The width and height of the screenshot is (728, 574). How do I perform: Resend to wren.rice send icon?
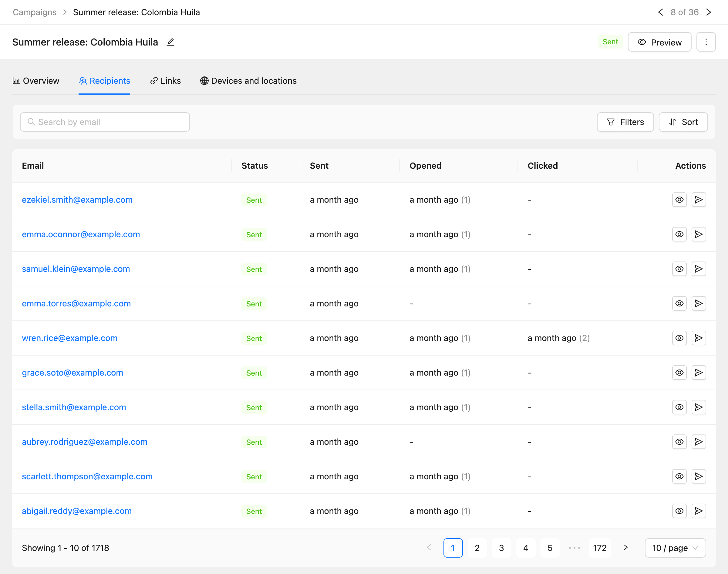[x=699, y=338]
